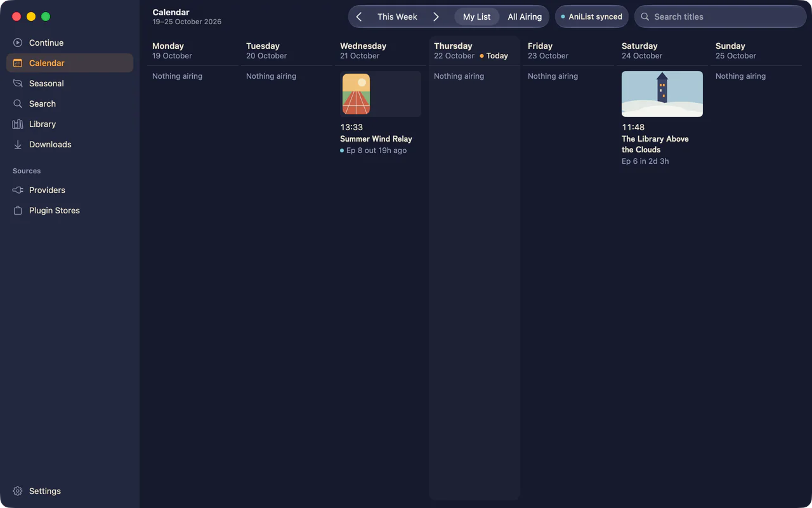812x508 pixels.
Task: Go to the next week
Action: point(436,17)
